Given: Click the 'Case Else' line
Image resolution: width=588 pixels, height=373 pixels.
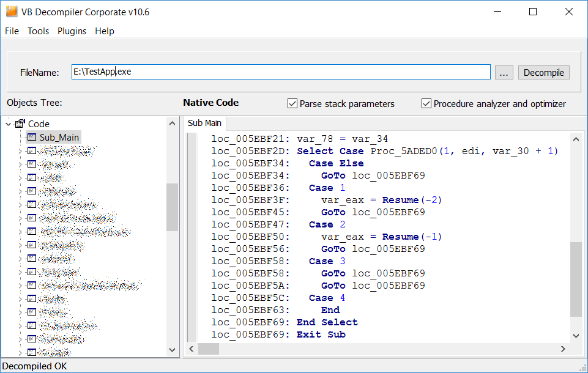Looking at the screenshot, I should pyautogui.click(x=288, y=163).
